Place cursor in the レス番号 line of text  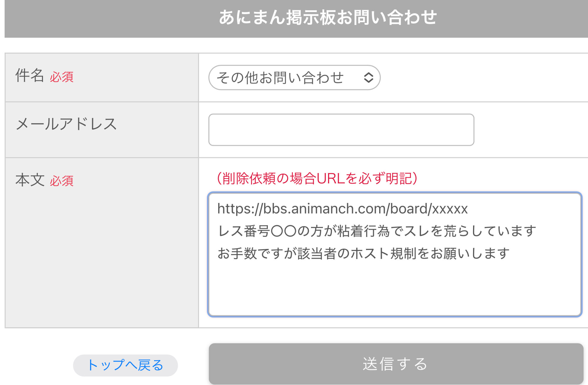376,231
